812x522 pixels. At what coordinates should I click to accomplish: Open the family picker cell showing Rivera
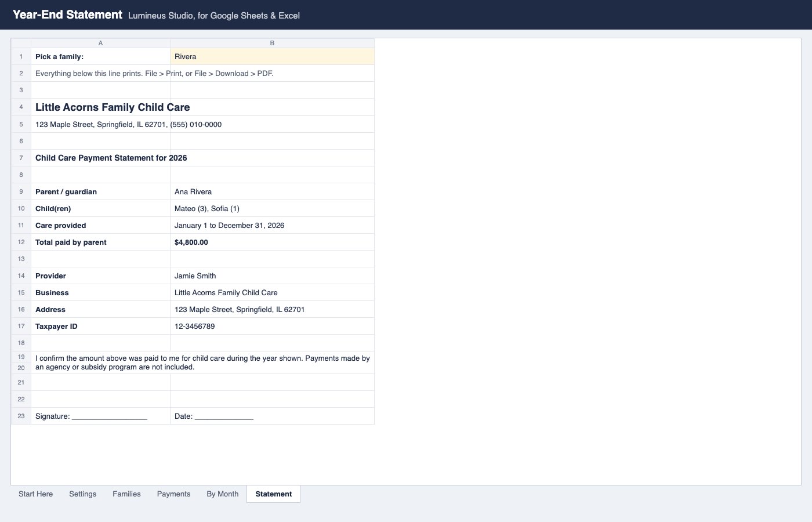tap(272, 57)
